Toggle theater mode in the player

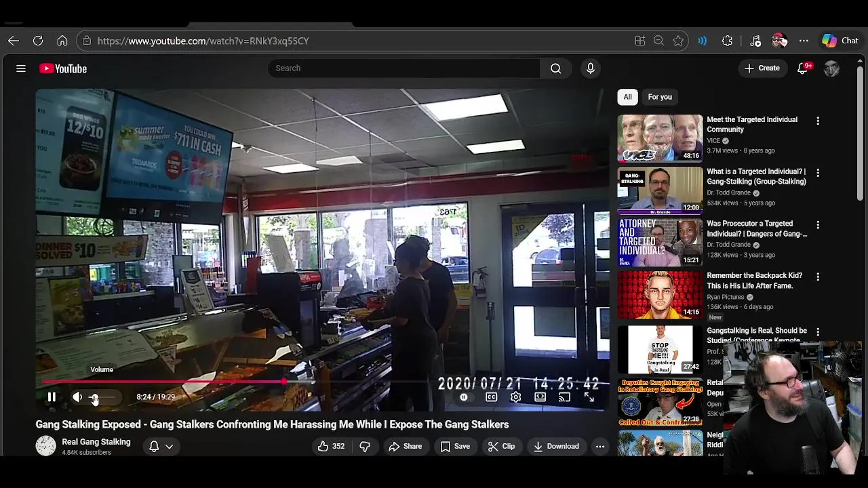coord(540,397)
